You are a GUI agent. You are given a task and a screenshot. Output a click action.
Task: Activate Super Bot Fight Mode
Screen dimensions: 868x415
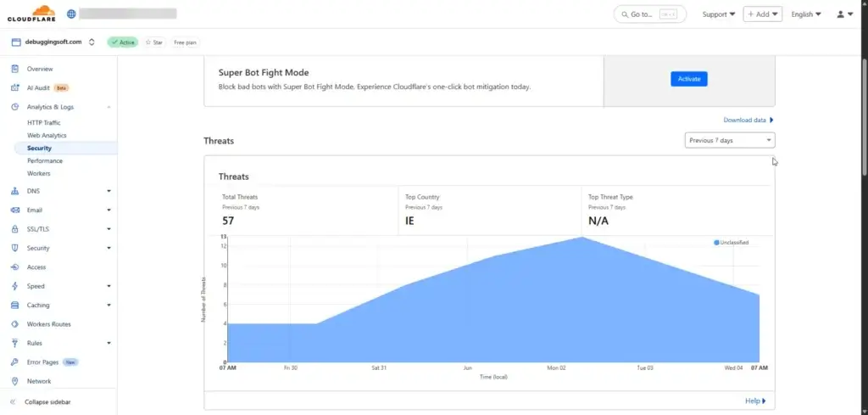point(688,79)
